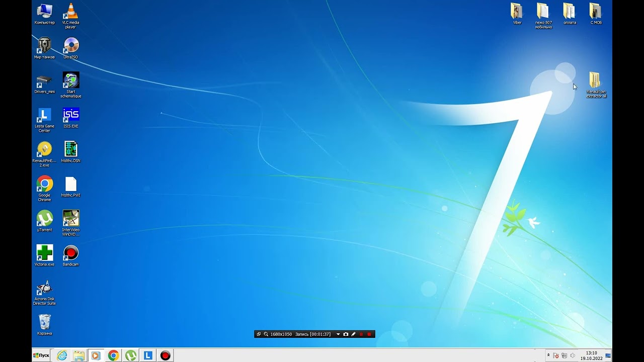644x362 pixels.
Task: Select the Drivers_mini shortcut icon
Action: point(44,83)
